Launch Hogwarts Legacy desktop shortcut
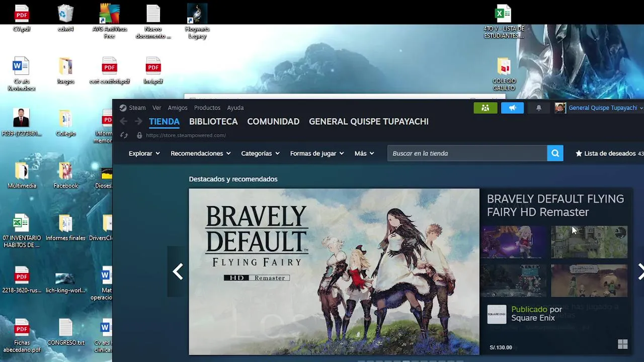The image size is (644, 362). (x=197, y=22)
